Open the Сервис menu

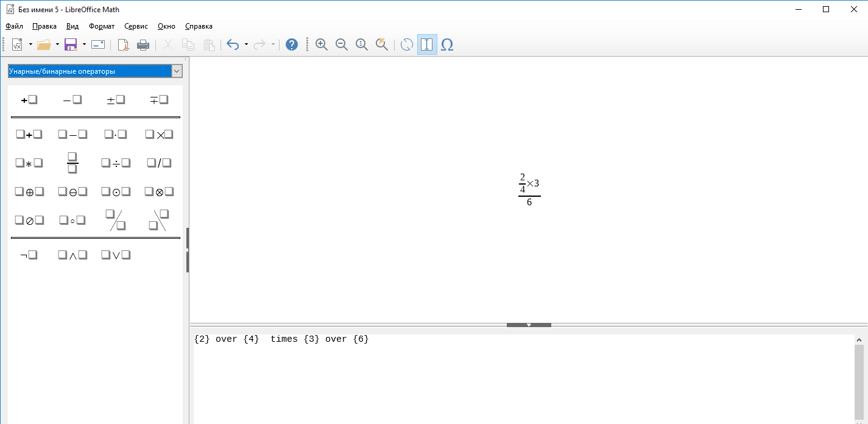[136, 26]
